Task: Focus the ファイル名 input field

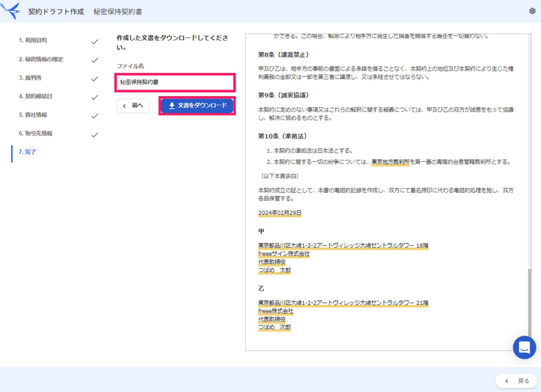Action: pyautogui.click(x=175, y=82)
